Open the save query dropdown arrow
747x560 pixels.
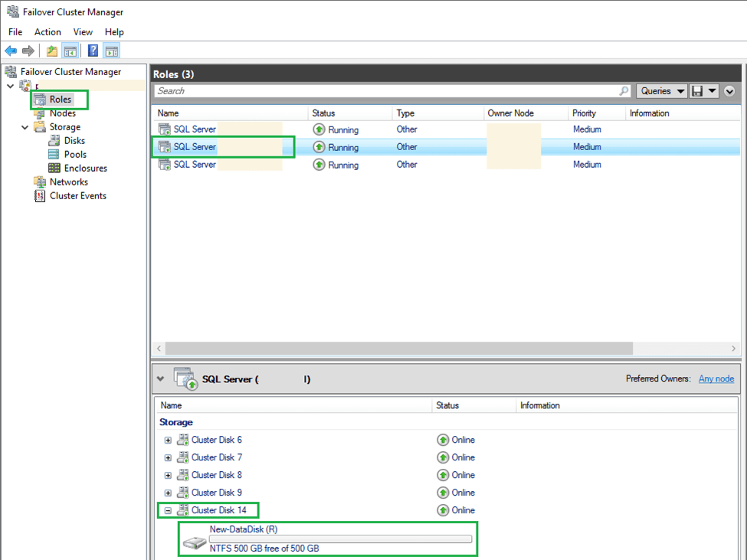[712, 91]
